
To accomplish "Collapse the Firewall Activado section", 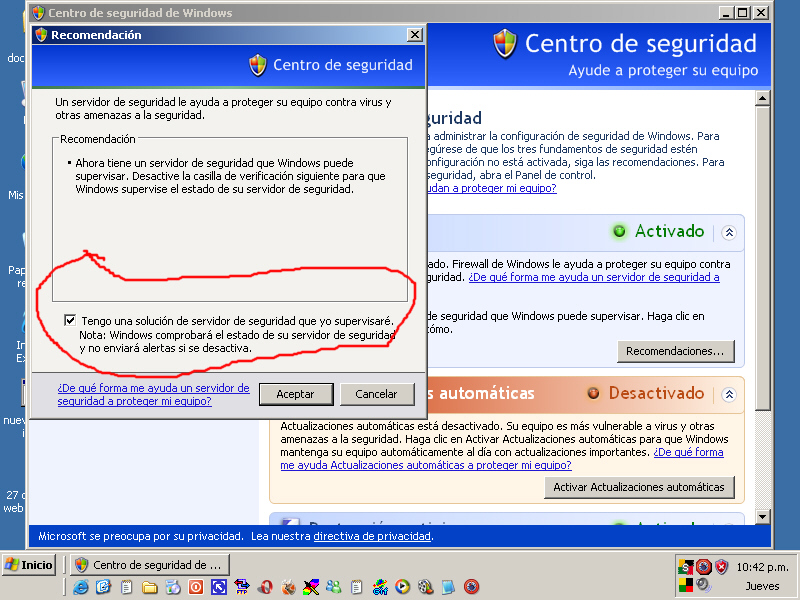I will coord(729,233).
